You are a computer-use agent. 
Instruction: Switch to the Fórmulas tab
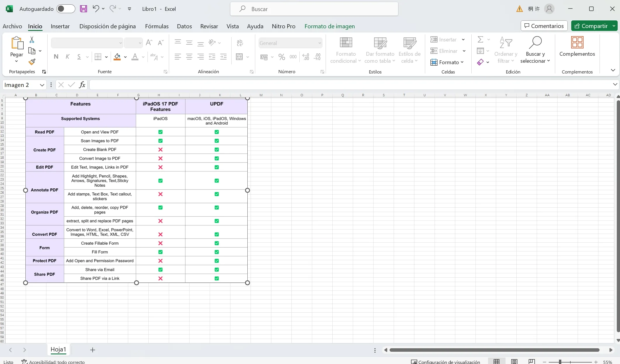157,26
